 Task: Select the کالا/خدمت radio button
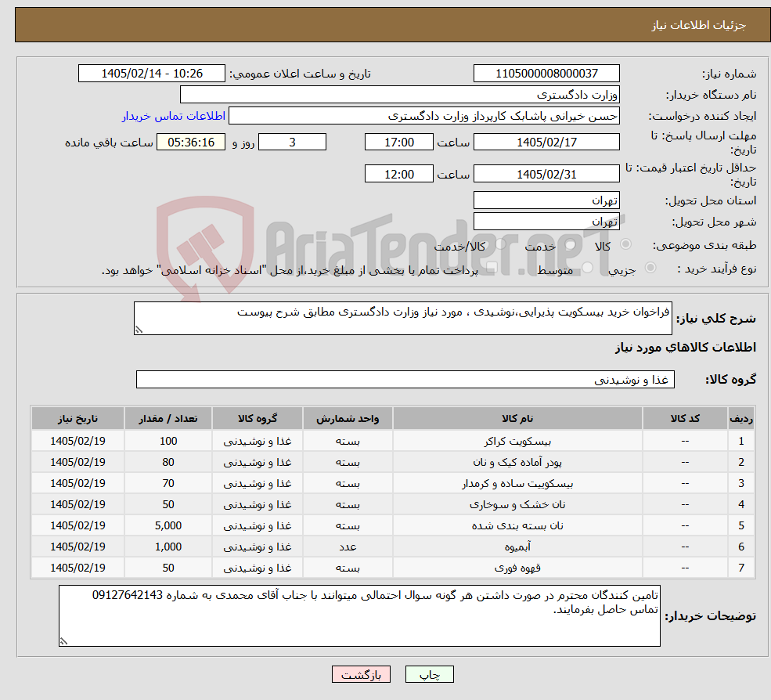click(500, 244)
